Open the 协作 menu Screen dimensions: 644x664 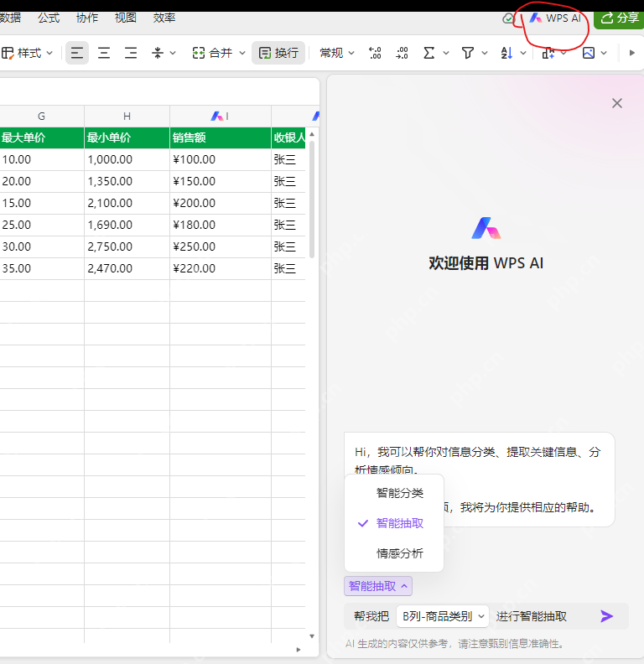coord(87,18)
